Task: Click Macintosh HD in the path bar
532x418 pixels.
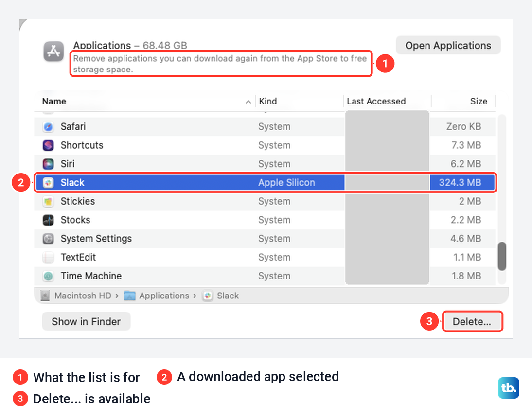Action: pos(83,296)
